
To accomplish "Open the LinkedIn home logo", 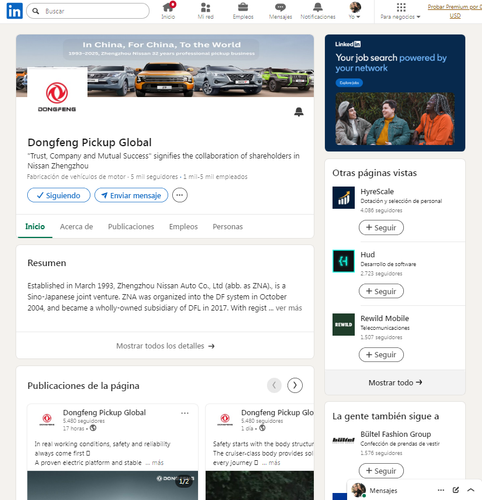I will [14, 11].
